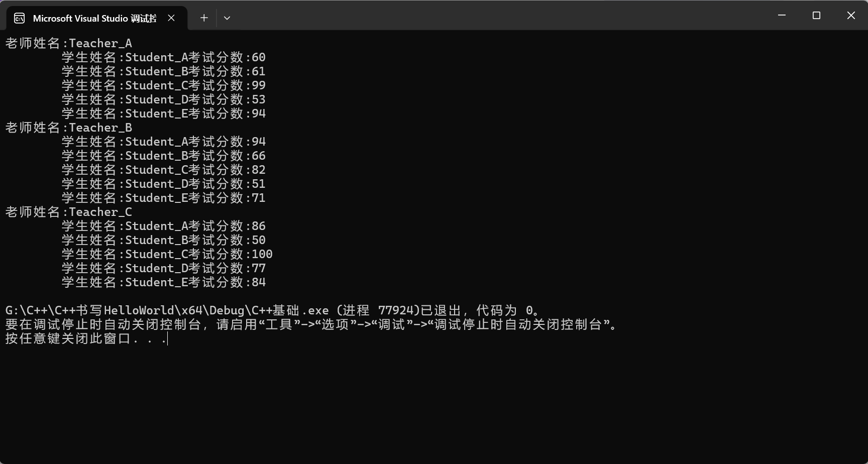
Task: Minimize the terminal window
Action: (782, 16)
